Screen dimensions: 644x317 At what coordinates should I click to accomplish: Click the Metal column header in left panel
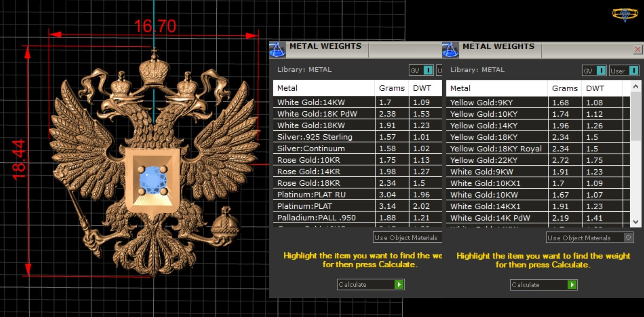[324, 88]
